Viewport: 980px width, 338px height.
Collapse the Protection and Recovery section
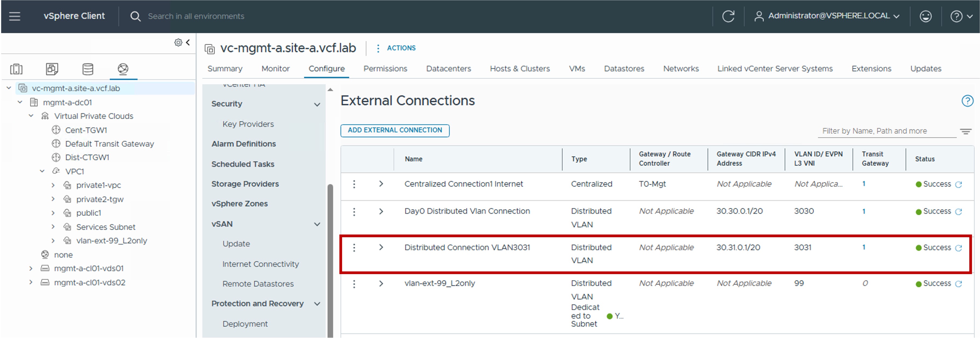[x=317, y=304]
